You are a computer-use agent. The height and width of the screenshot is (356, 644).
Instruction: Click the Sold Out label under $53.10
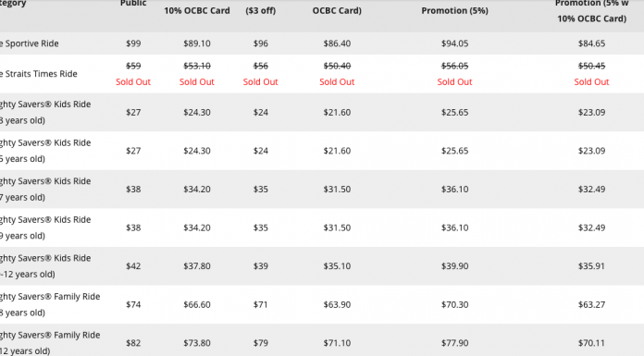pyautogui.click(x=197, y=81)
